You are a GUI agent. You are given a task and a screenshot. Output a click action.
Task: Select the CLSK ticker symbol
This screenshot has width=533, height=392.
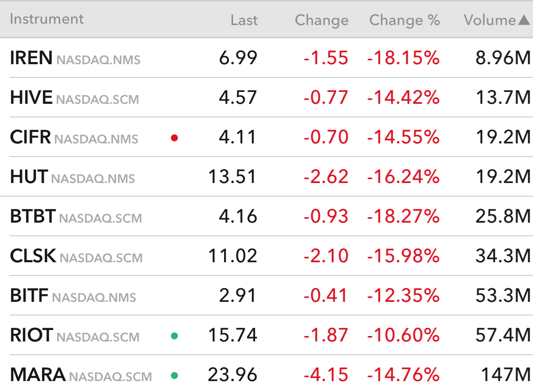tap(33, 256)
